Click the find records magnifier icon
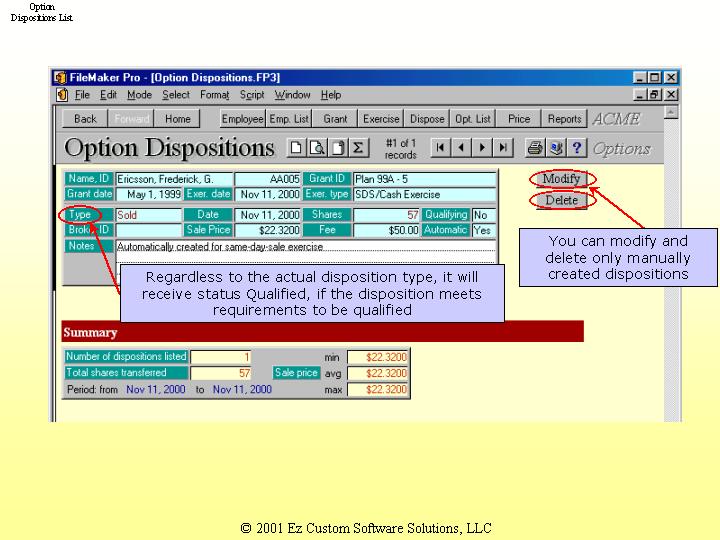Screen dimensions: 720x540 click(317, 148)
